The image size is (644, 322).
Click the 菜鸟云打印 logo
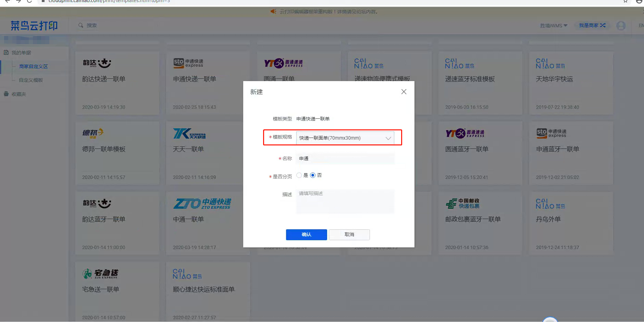click(x=34, y=26)
